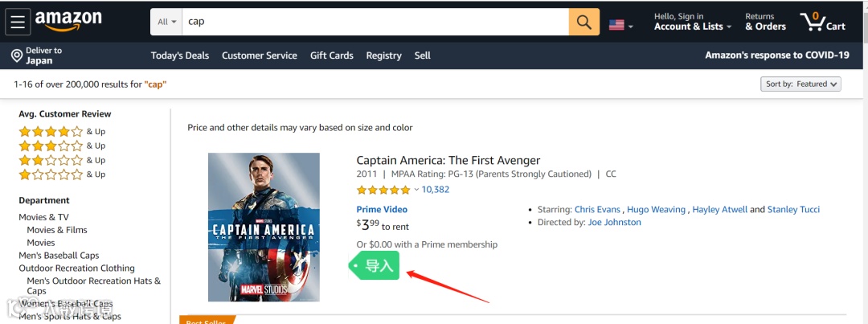Open Captain America: The First Avenger title
The width and height of the screenshot is (868, 324).
(448, 160)
